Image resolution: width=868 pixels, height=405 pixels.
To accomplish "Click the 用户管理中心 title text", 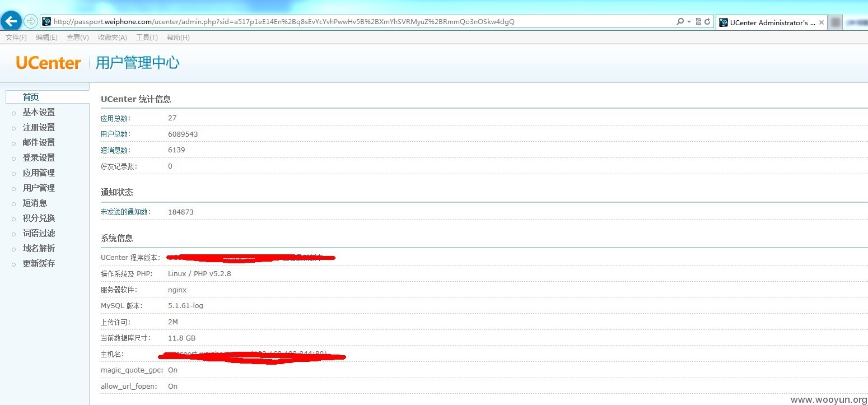I will 138,62.
